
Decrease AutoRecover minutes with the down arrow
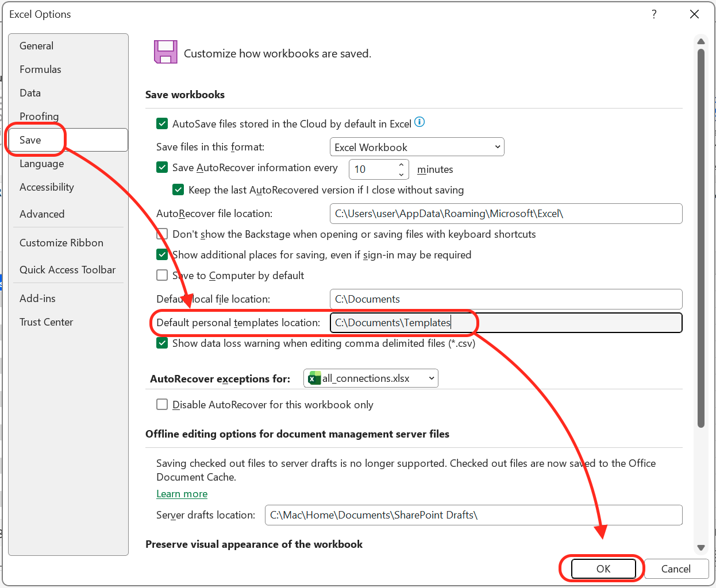tap(401, 174)
